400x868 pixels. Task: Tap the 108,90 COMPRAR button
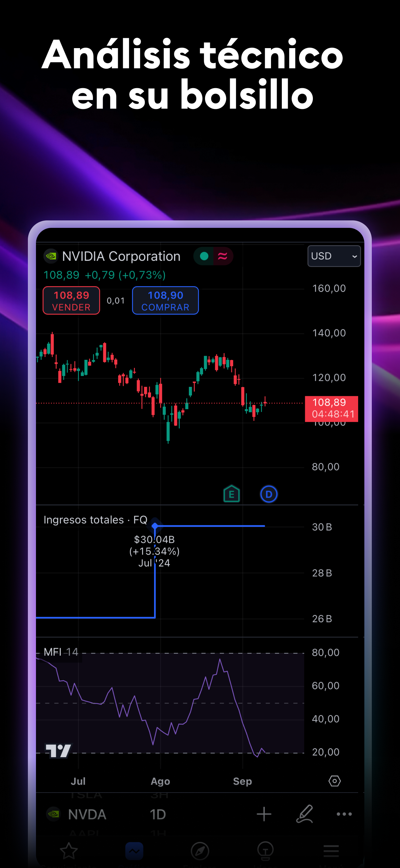click(165, 300)
